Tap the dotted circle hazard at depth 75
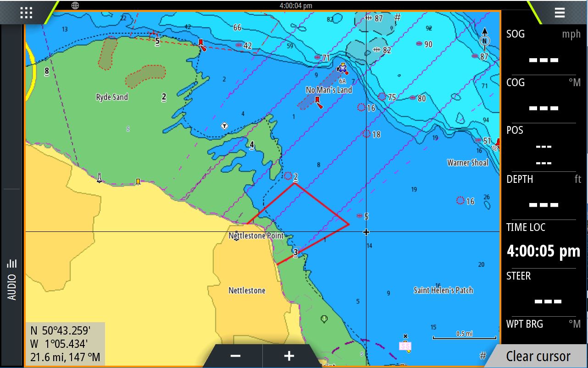The width and height of the screenshot is (588, 368). click(382, 97)
